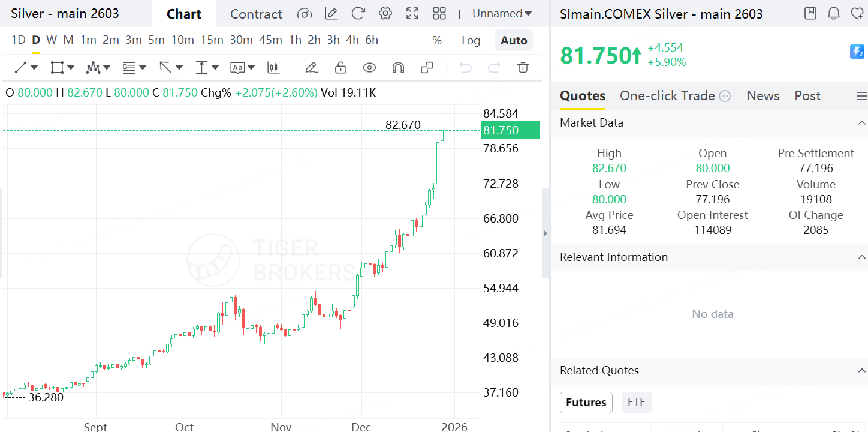Image resolution: width=868 pixels, height=432 pixels.
Task: Select the 5m timeframe
Action: (x=156, y=40)
